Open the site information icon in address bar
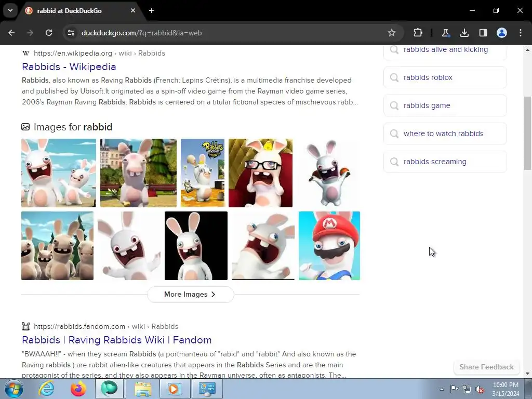Screen dimensions: 532x399 [x=71, y=33]
